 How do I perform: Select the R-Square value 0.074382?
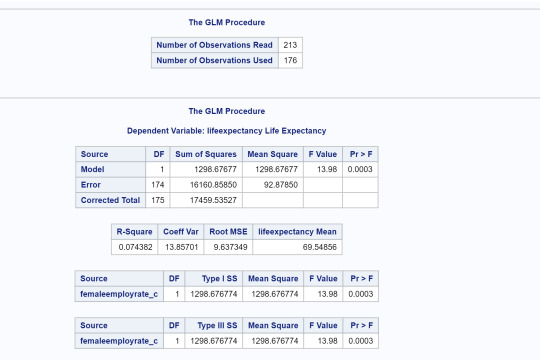135,247
